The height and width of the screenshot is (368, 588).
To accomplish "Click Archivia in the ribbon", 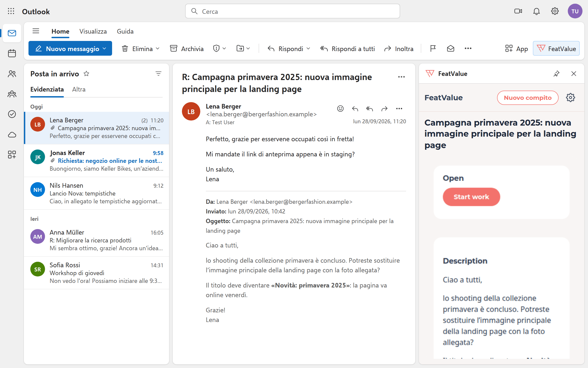I will coord(187,49).
